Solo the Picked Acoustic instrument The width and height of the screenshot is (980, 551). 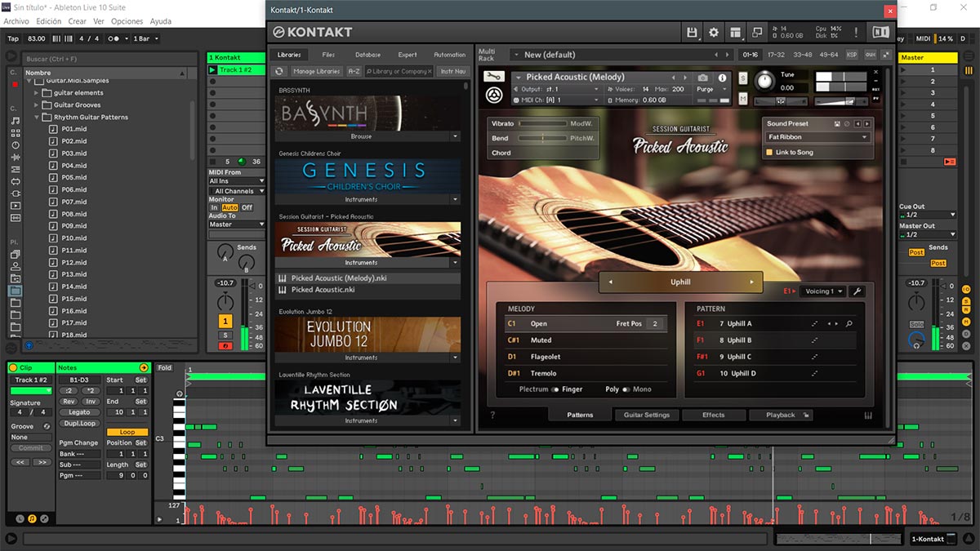pyautogui.click(x=743, y=78)
